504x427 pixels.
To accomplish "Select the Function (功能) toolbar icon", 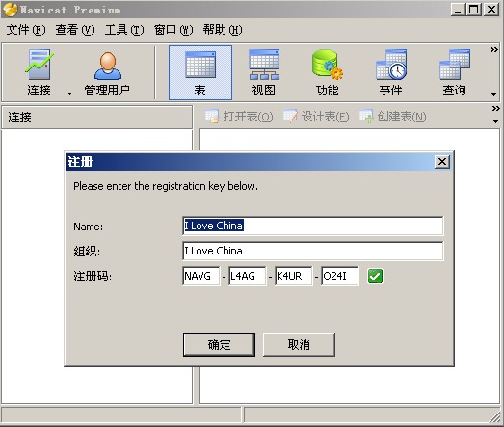I will [328, 73].
